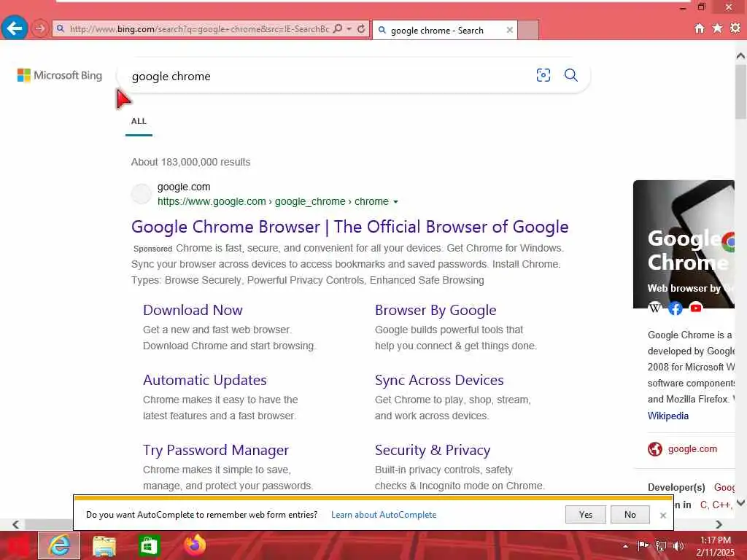
Task: Open the Wikipedia icon in knowledge panel
Action: (654, 308)
